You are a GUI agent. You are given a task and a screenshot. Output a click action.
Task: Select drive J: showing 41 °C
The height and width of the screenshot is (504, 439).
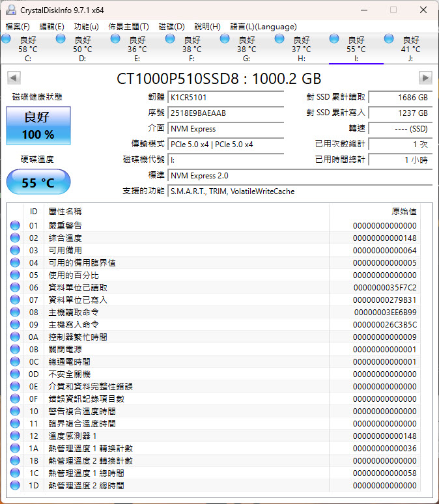pyautogui.click(x=411, y=49)
